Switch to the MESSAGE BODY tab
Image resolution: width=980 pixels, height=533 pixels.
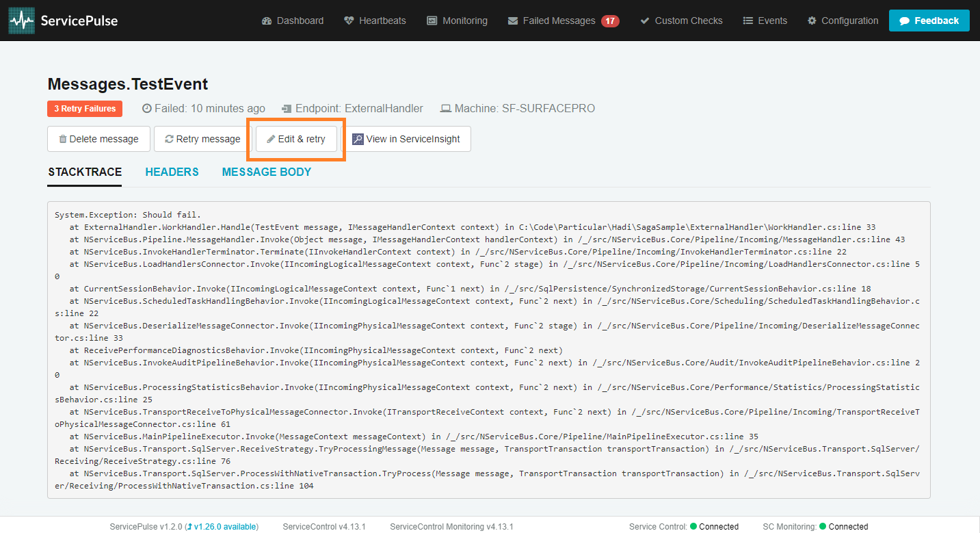tap(267, 172)
